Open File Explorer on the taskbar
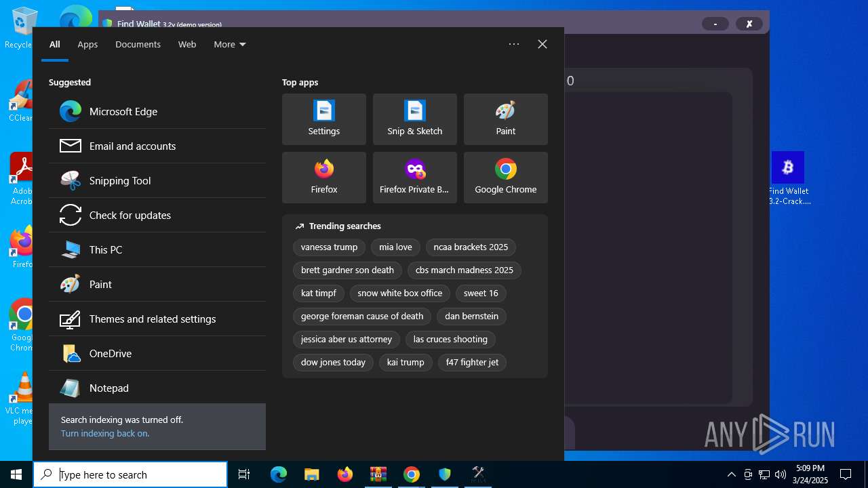The image size is (868, 488). [311, 474]
